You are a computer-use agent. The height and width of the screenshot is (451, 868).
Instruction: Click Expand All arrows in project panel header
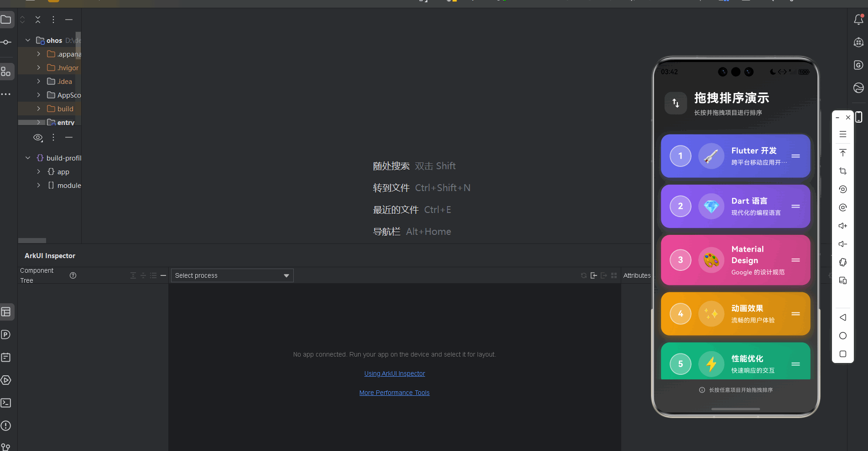(22, 20)
